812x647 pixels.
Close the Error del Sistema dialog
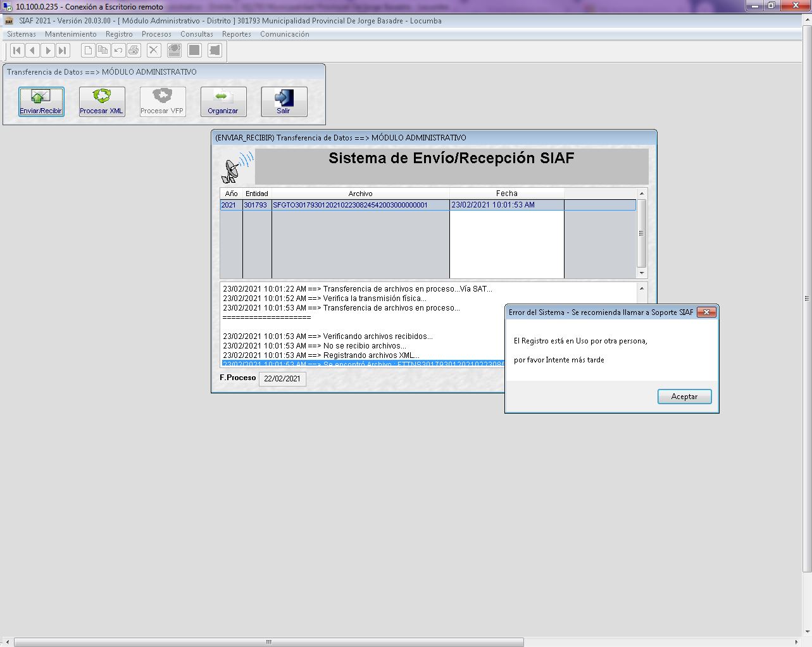(706, 312)
